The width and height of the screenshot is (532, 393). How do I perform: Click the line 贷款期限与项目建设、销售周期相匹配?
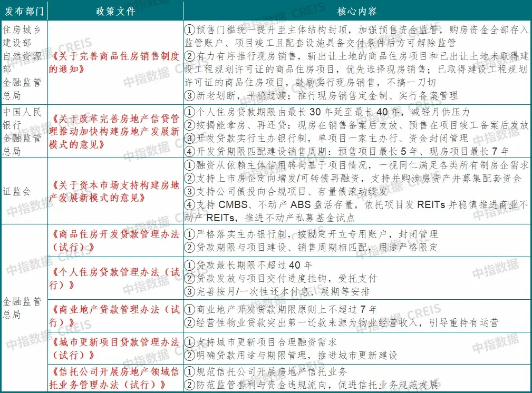coord(311,247)
